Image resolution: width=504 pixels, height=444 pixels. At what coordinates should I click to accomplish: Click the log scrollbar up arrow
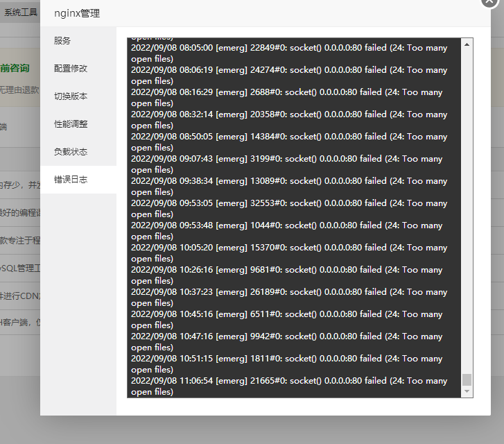pyautogui.click(x=467, y=44)
